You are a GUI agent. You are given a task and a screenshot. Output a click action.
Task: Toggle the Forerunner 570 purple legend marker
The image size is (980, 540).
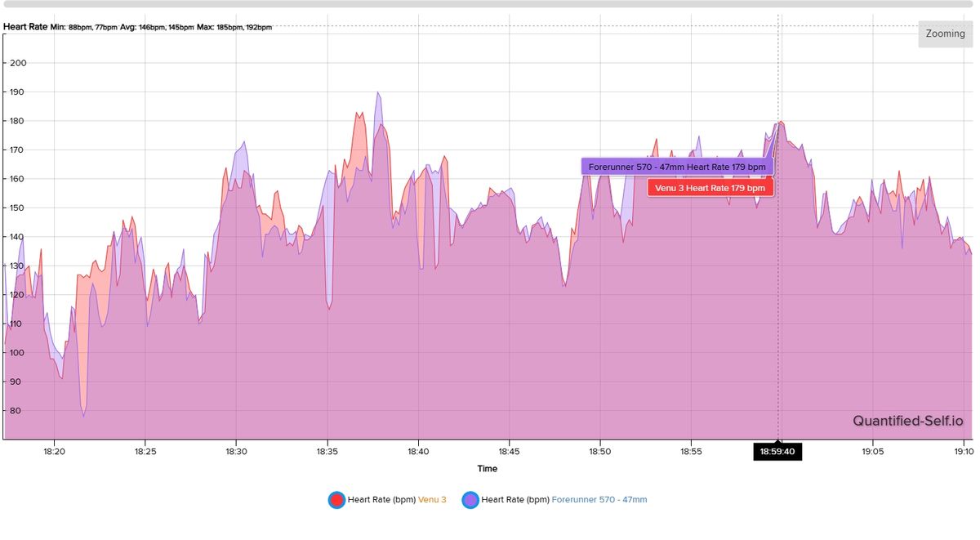click(470, 499)
